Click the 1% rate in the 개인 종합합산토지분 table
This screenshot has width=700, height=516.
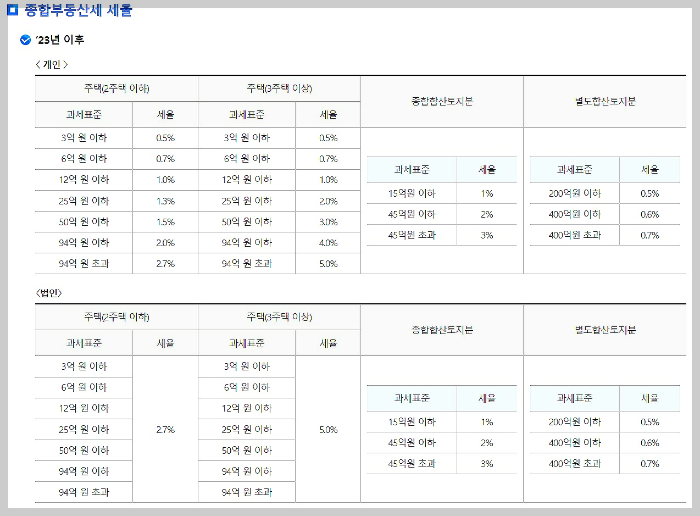pyautogui.click(x=487, y=193)
